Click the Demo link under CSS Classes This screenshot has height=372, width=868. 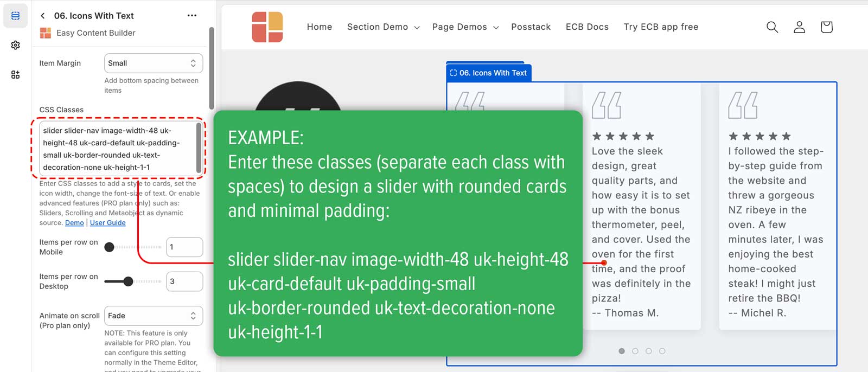point(74,223)
